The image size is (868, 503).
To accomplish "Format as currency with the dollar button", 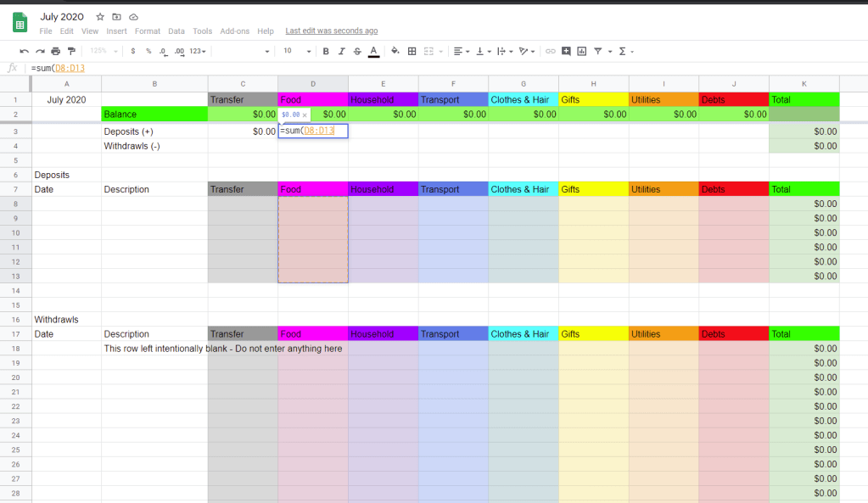I will coord(133,52).
